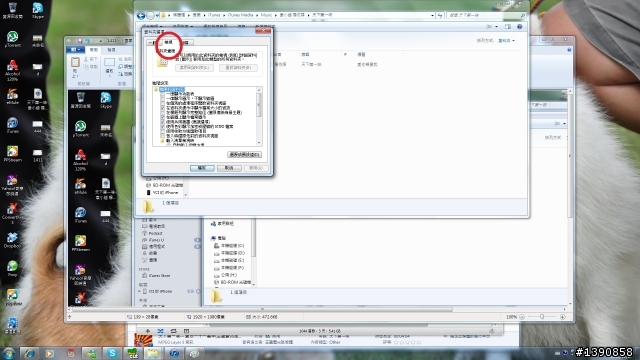Toggle the 'Always show menus' (一律顯示功能表) checkbox

pos(162,94)
